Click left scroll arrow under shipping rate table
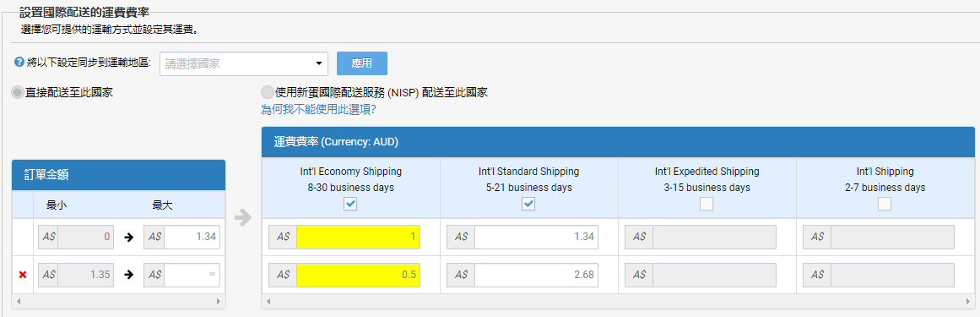980x317 pixels. (x=268, y=301)
